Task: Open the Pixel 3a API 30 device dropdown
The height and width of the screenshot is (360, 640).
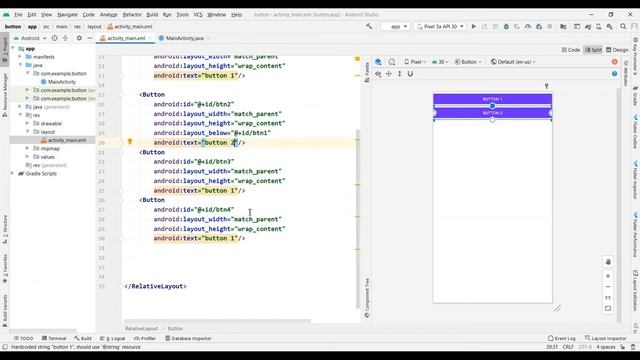Action: click(x=440, y=27)
